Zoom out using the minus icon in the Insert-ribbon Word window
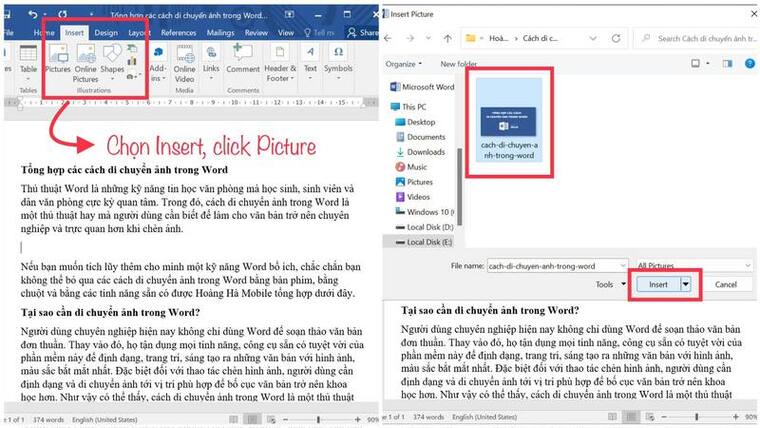This screenshot has width=760, height=428. point(285,419)
